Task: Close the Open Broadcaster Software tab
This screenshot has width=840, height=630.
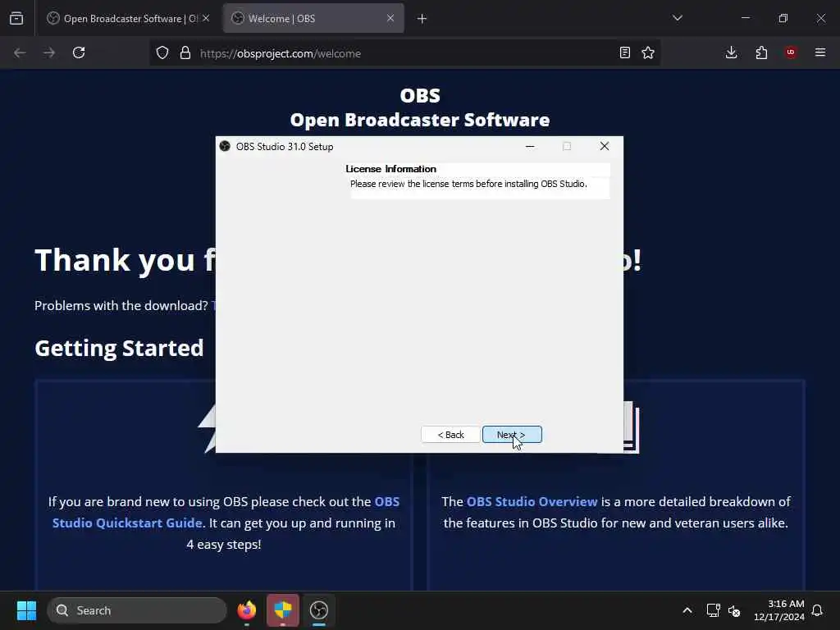Action: [x=206, y=19]
